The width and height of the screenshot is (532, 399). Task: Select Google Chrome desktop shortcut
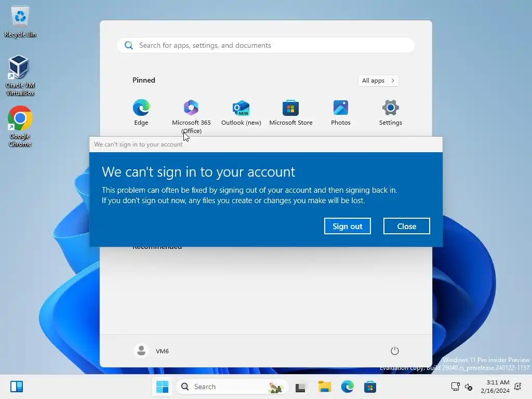point(20,126)
